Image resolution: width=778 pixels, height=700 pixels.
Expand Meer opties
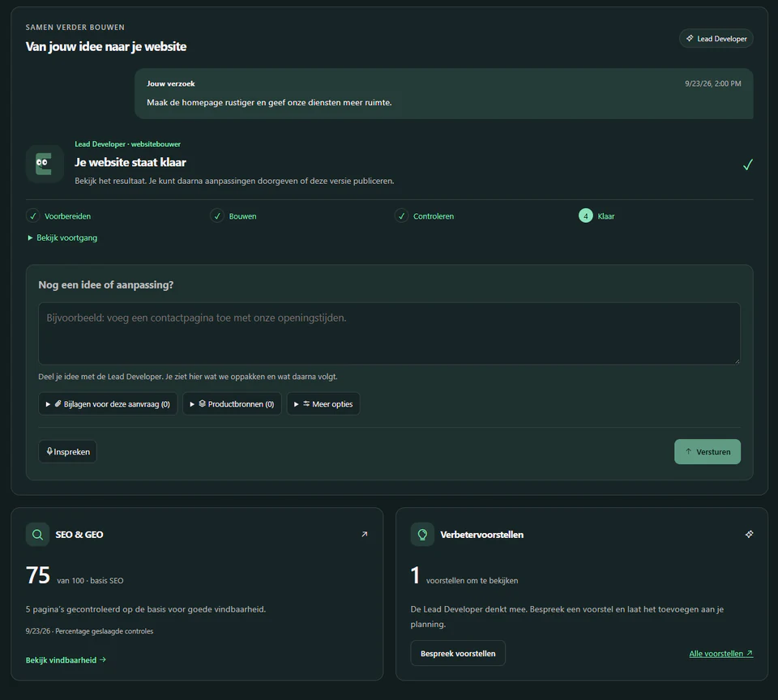point(323,403)
